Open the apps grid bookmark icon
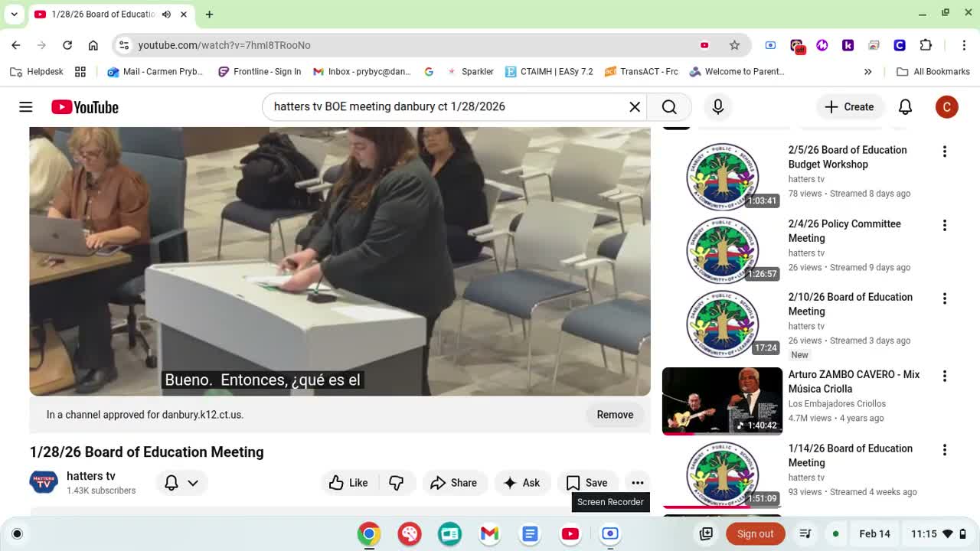The height and width of the screenshot is (551, 980). coord(80,71)
